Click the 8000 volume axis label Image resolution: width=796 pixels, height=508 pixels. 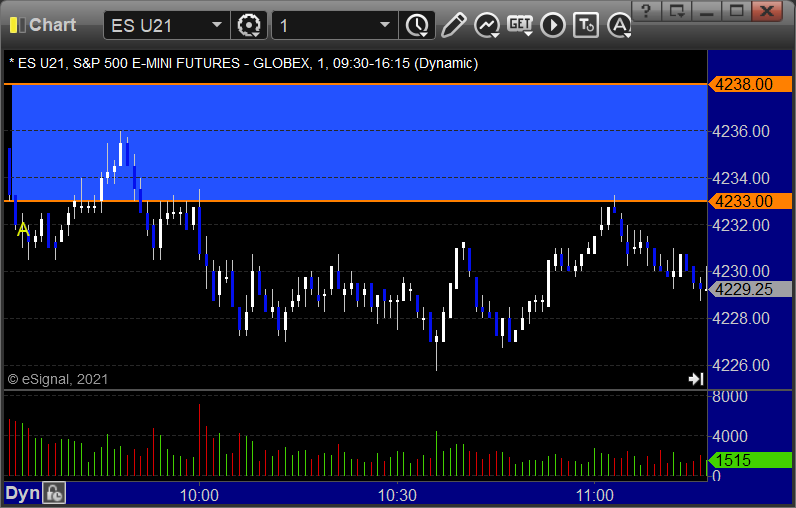[x=729, y=396]
